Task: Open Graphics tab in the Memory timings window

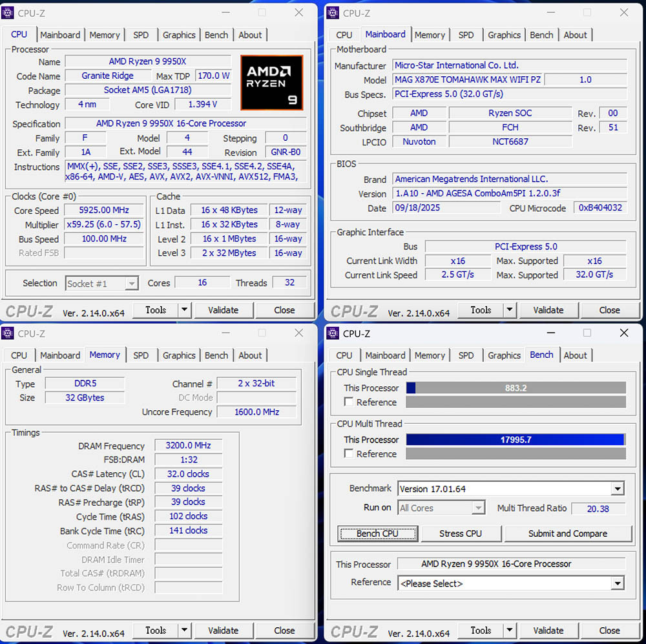Action: pyautogui.click(x=179, y=355)
